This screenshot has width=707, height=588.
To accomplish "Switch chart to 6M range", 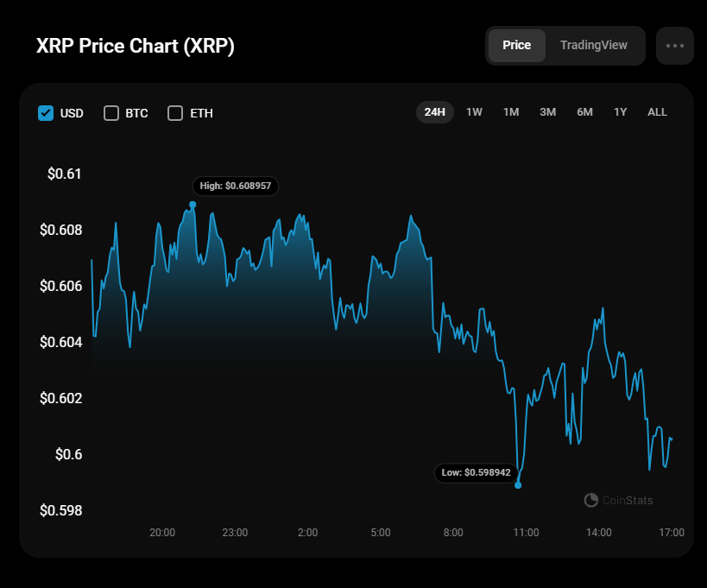I will (584, 112).
